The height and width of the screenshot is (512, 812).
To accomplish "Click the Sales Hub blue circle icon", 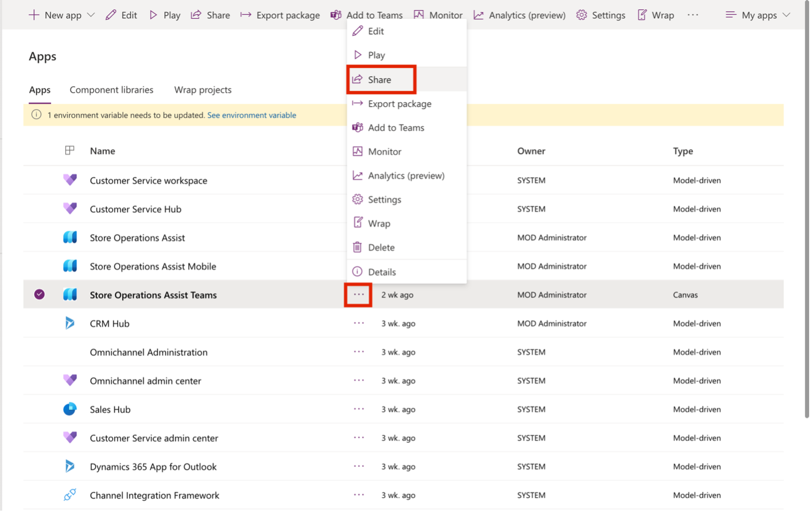I will pyautogui.click(x=70, y=409).
